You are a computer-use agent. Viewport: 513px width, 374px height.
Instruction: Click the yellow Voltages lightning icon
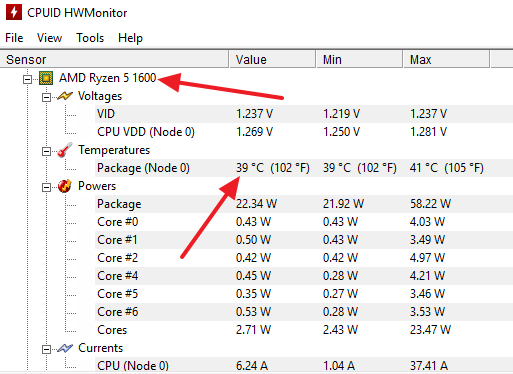[65, 96]
